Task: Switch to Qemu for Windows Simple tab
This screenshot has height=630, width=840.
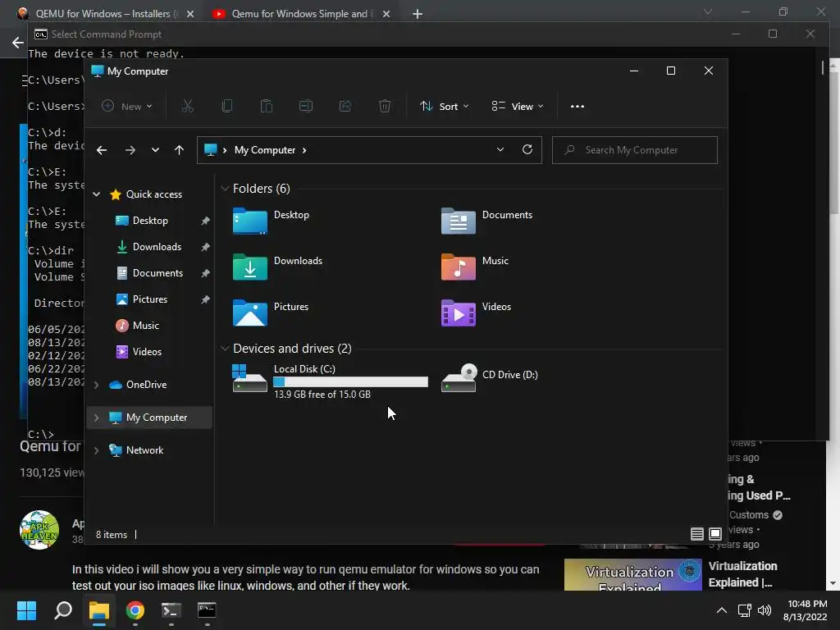Action: [300, 14]
